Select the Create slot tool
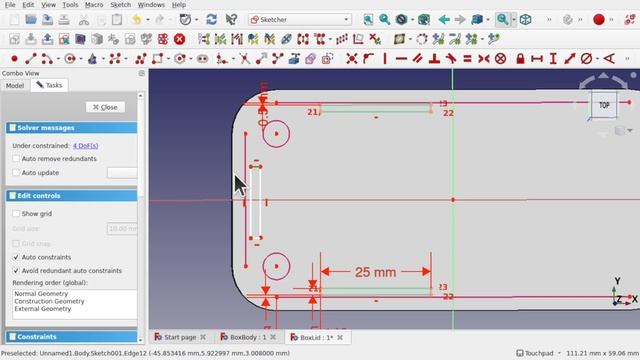Viewport: 640px width, 360px height. coord(202,59)
